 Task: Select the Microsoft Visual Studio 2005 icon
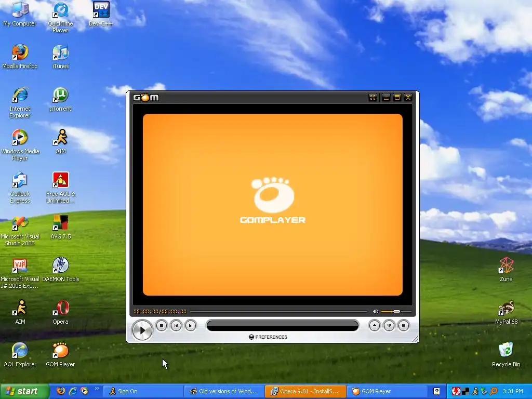[x=20, y=230]
